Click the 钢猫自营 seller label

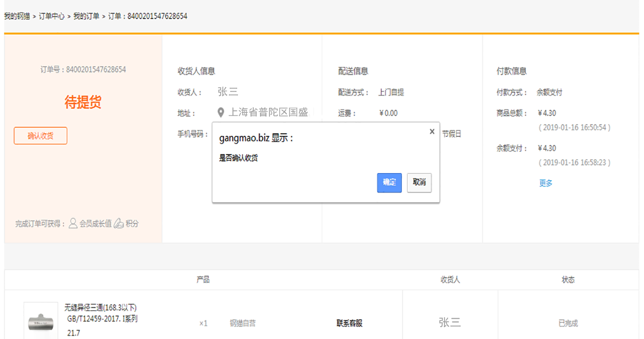click(x=243, y=323)
